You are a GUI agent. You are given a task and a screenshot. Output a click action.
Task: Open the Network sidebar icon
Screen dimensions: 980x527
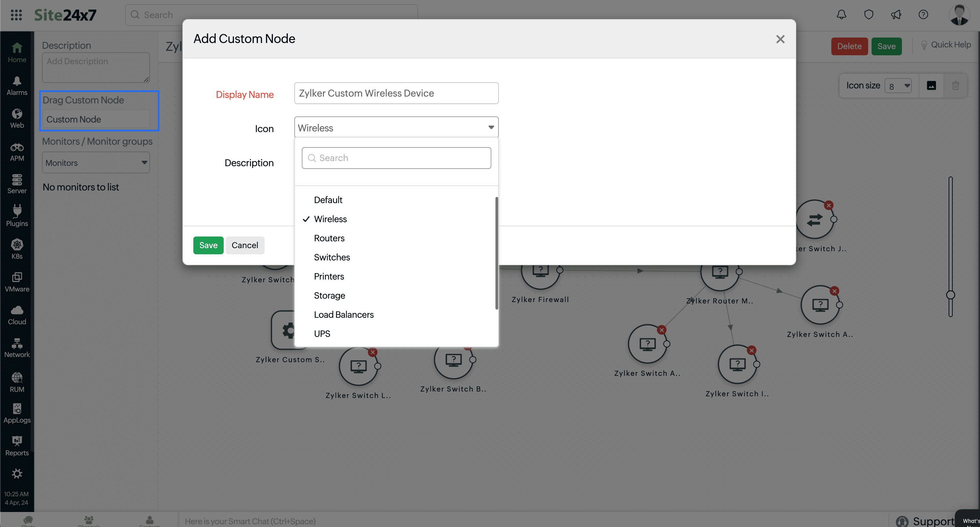click(x=17, y=348)
